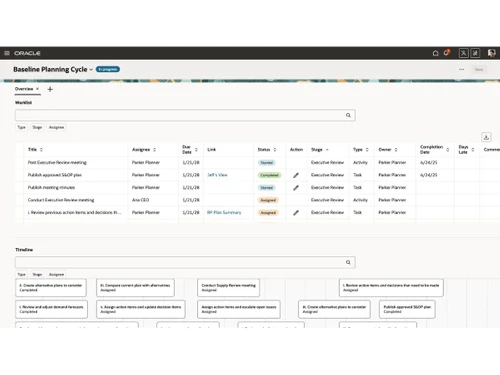Open the hamburger navigation menu
500x375 pixels.
pyautogui.click(x=7, y=53)
